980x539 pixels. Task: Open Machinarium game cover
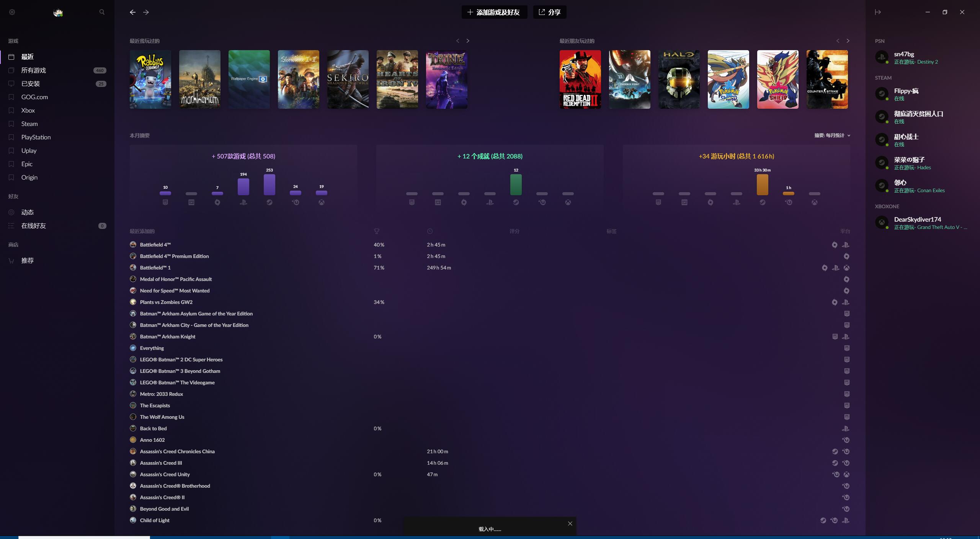tap(200, 79)
